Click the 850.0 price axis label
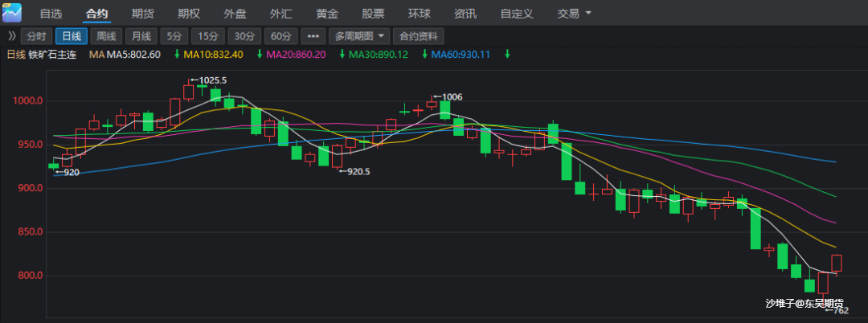The width and height of the screenshot is (868, 323). pyautogui.click(x=31, y=231)
